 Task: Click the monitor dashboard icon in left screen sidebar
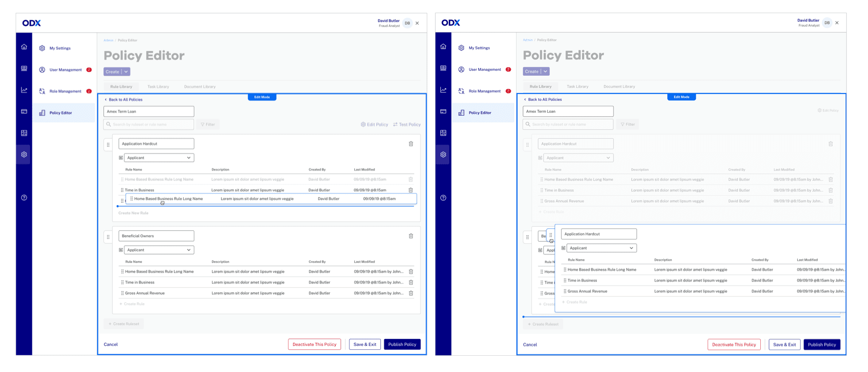24,68
